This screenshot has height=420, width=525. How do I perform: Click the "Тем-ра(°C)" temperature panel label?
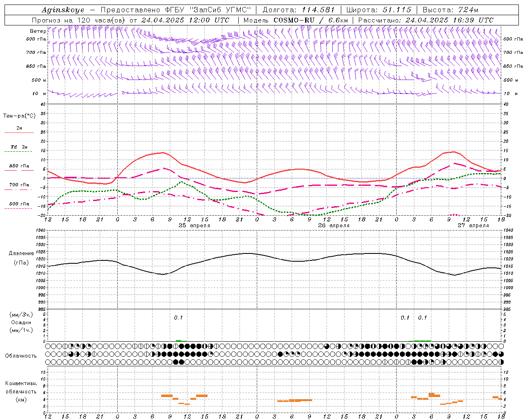19,116
